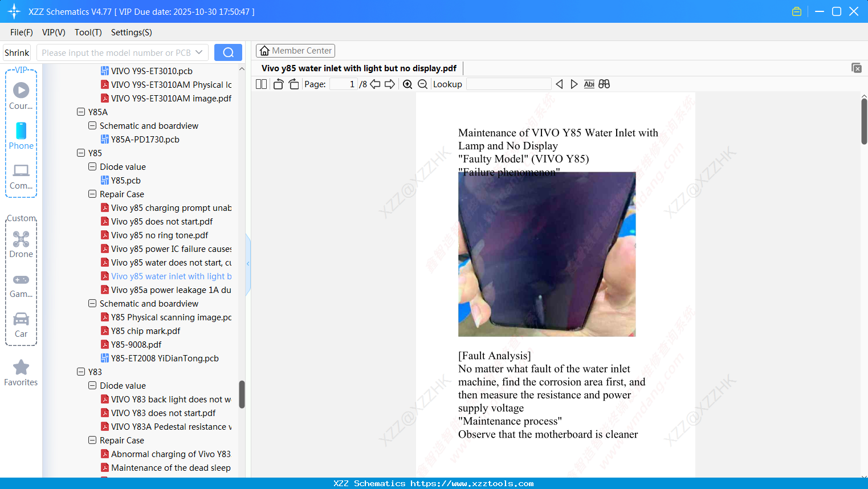Open Favorites star icon
The height and width of the screenshot is (489, 868).
coord(21,373)
